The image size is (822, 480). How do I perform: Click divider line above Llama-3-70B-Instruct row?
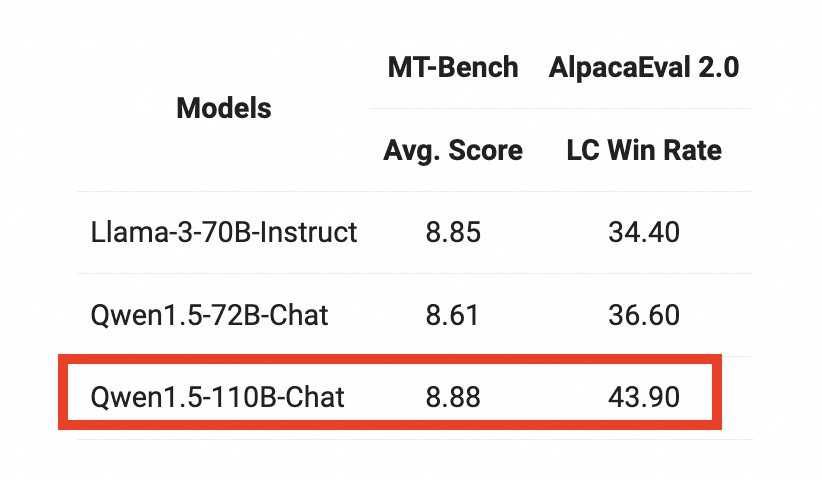tap(223, 192)
